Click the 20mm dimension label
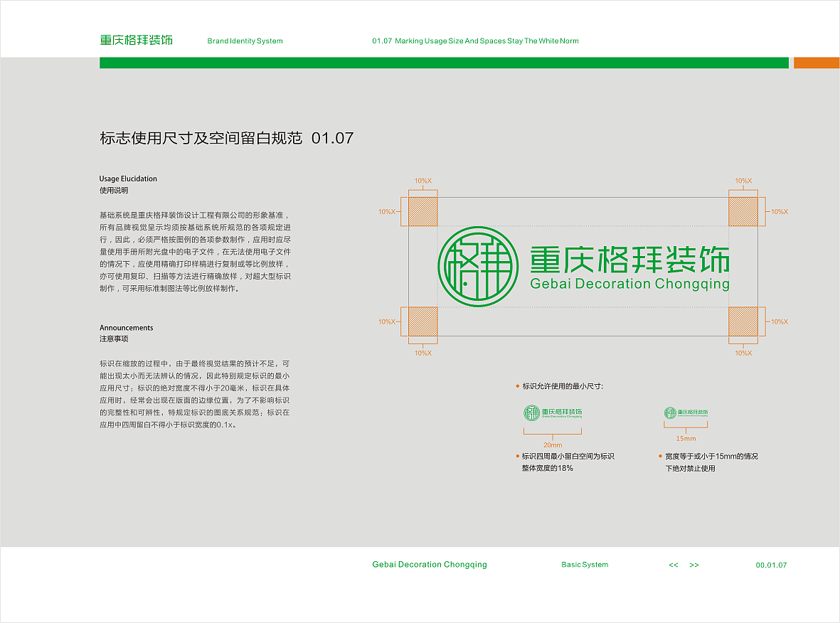 coord(553,445)
